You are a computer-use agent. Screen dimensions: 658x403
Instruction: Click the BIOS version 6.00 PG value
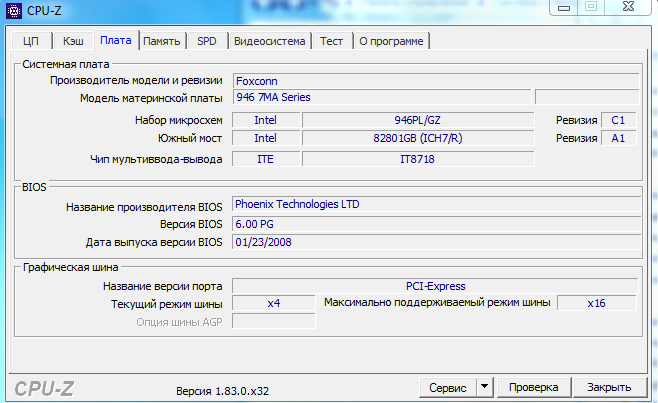tap(436, 224)
